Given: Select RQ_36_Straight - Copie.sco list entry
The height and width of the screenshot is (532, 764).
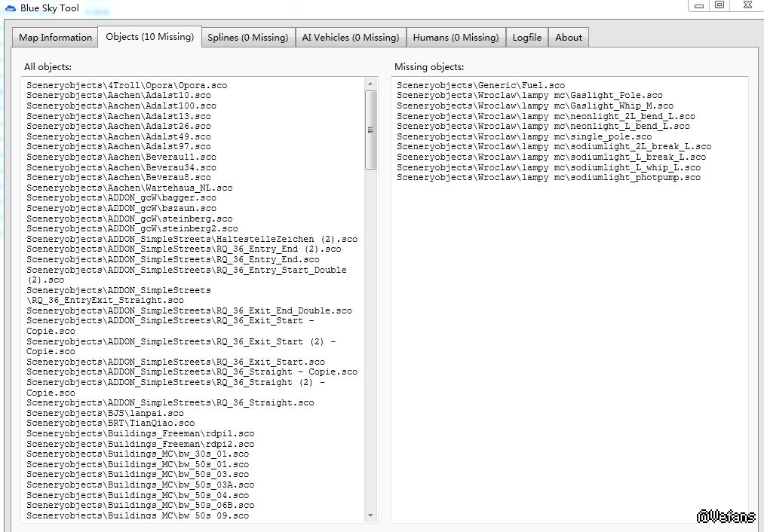Looking at the screenshot, I should (x=192, y=371).
